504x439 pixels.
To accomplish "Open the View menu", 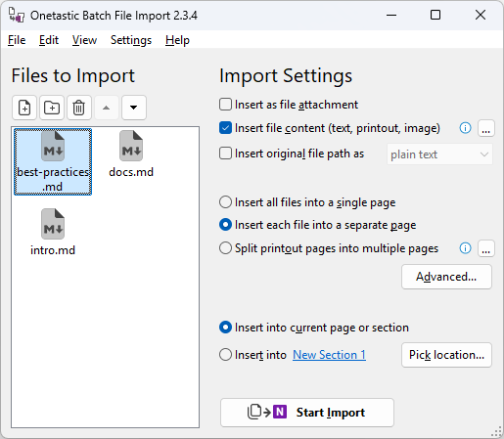I will point(84,40).
